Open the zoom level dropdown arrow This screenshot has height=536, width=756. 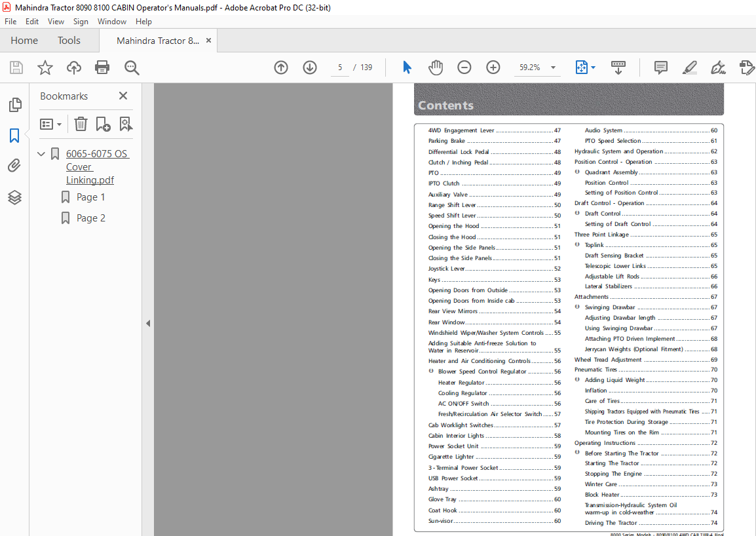(x=553, y=67)
